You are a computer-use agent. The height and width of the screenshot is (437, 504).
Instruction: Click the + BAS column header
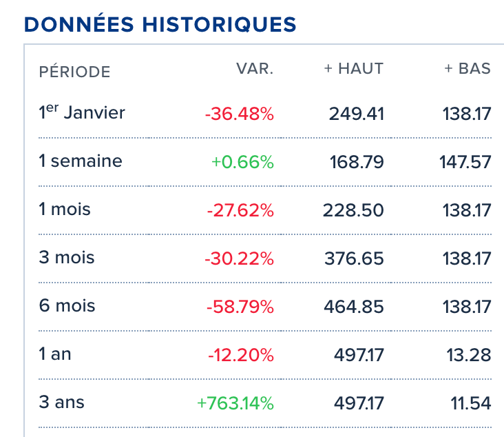468,68
